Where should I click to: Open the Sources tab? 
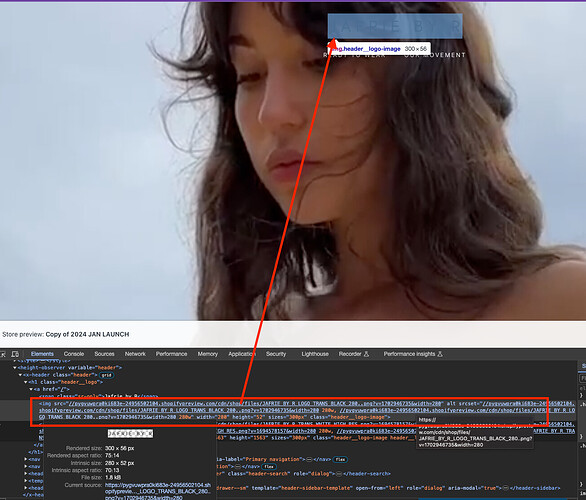pos(104,354)
